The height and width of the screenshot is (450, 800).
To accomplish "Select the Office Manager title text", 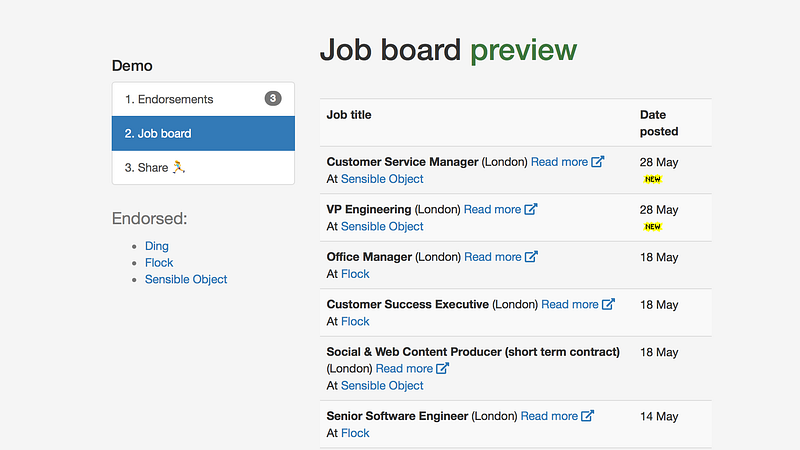I will coord(369,257).
